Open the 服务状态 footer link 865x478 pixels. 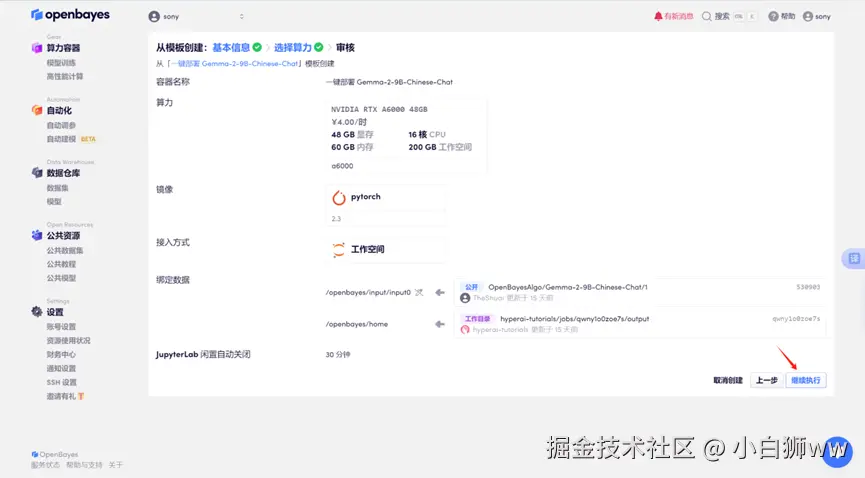coord(45,465)
